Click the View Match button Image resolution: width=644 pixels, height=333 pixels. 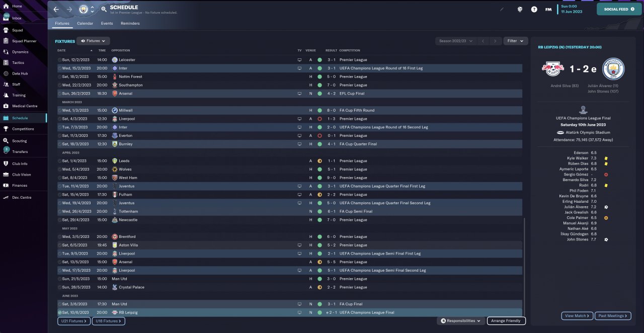[577, 316]
